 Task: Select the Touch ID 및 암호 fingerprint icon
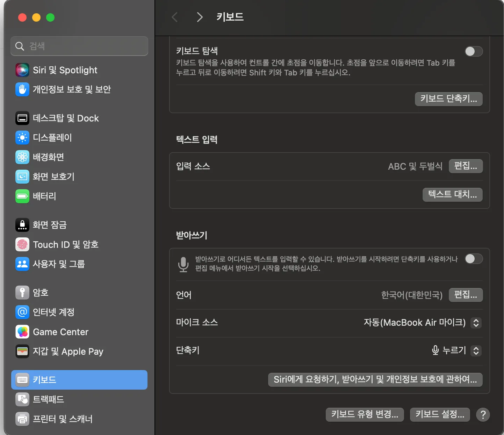coord(22,244)
